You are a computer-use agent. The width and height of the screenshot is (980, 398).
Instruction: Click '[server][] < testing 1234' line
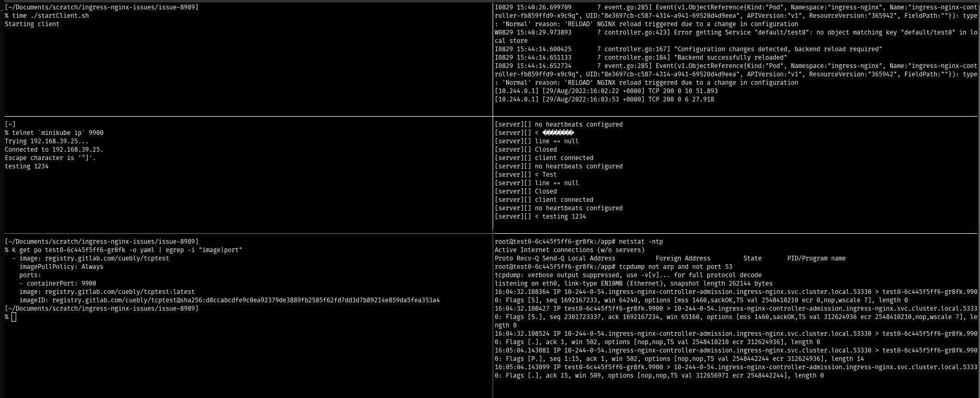point(540,217)
